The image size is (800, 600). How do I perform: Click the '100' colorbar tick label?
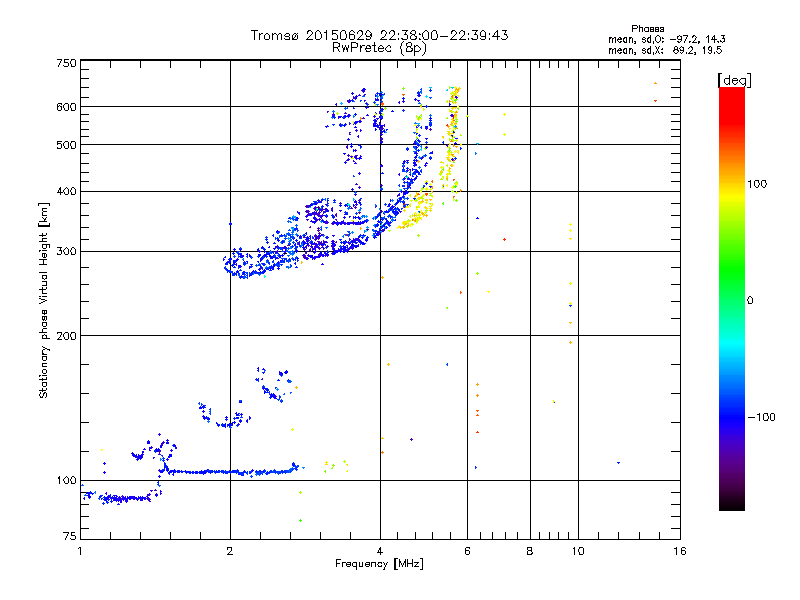coord(757,184)
